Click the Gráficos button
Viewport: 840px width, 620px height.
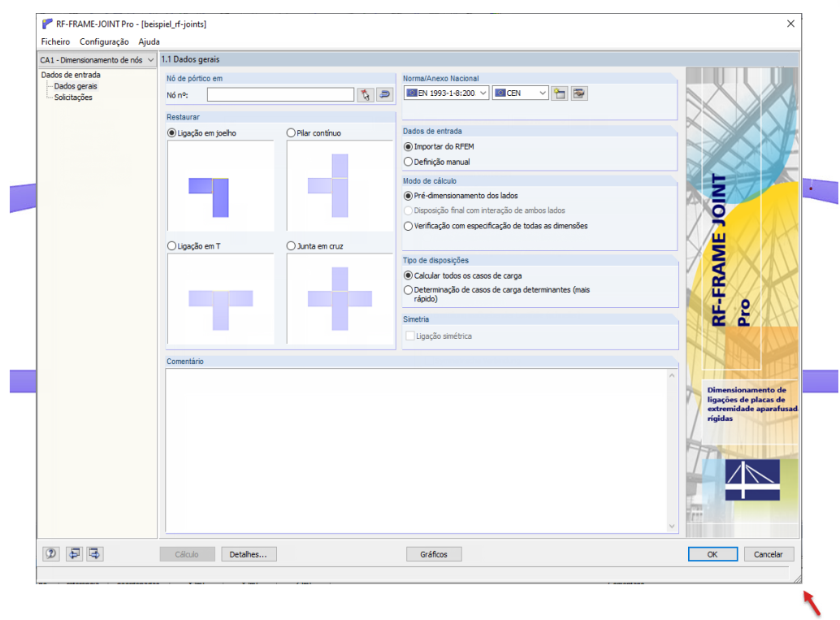click(434, 554)
